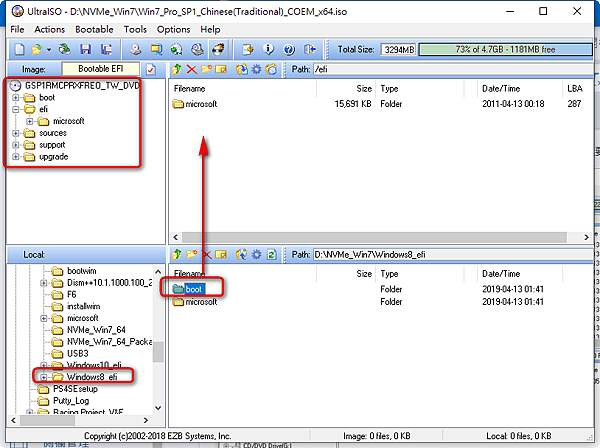Click the Mount to Virtual Drive icon
The image size is (600, 448).
(x=197, y=49)
